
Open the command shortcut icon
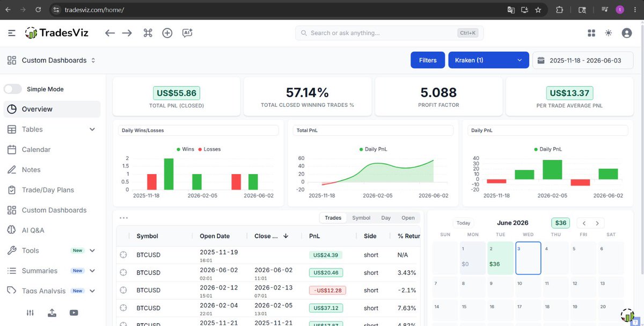(x=148, y=33)
